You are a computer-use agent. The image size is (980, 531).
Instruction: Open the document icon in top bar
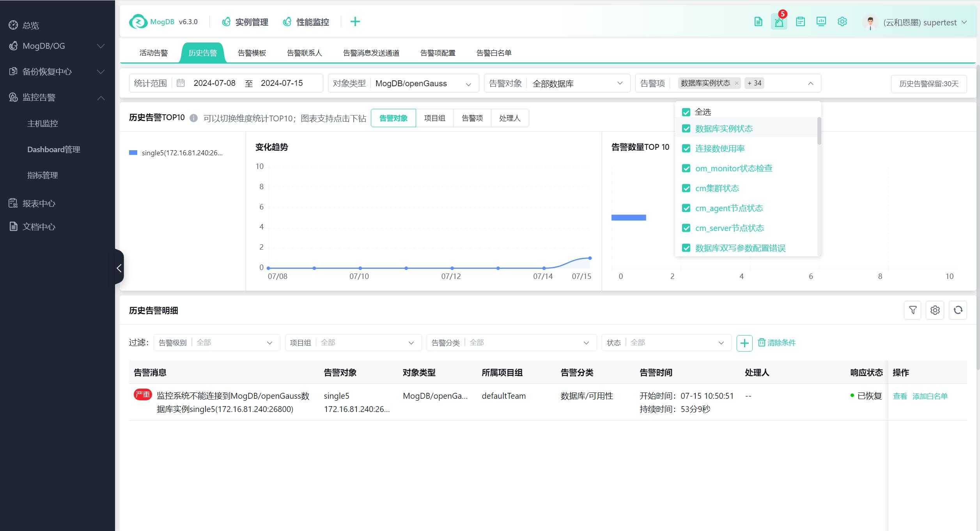(x=758, y=22)
